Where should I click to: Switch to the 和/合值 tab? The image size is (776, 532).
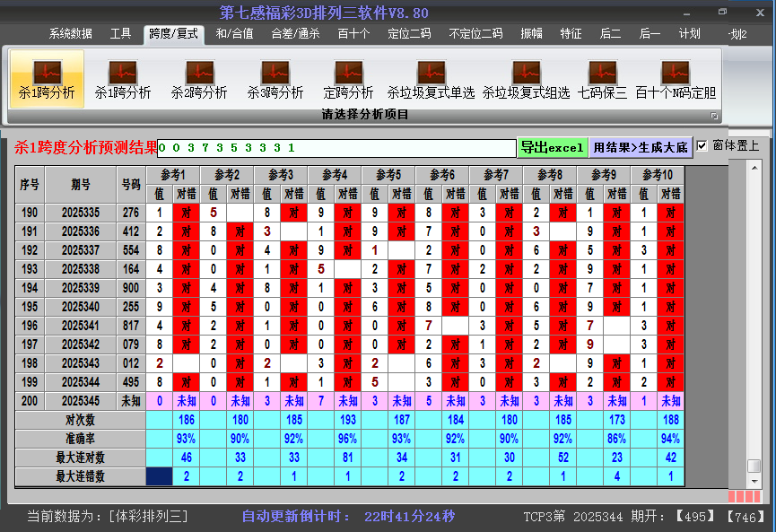coord(234,34)
